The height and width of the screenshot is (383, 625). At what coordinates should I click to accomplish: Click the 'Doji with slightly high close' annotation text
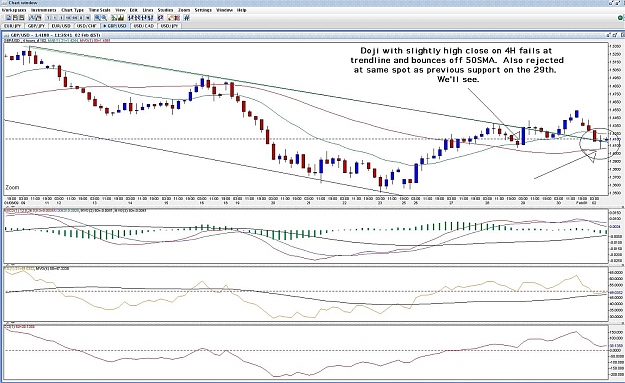point(457,65)
